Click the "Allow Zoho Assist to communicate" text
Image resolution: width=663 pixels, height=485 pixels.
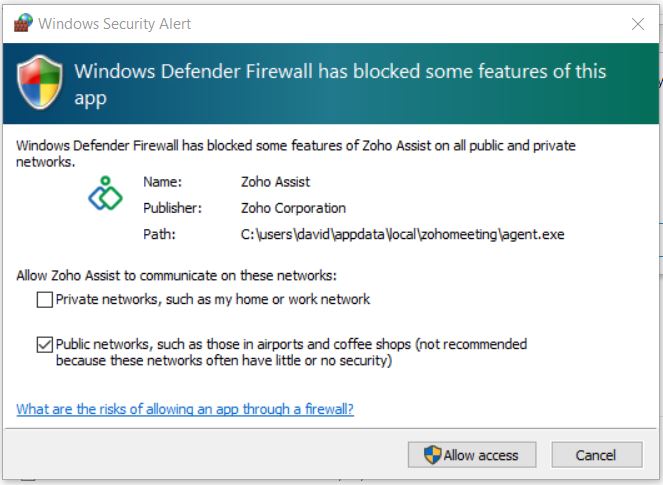point(176,275)
